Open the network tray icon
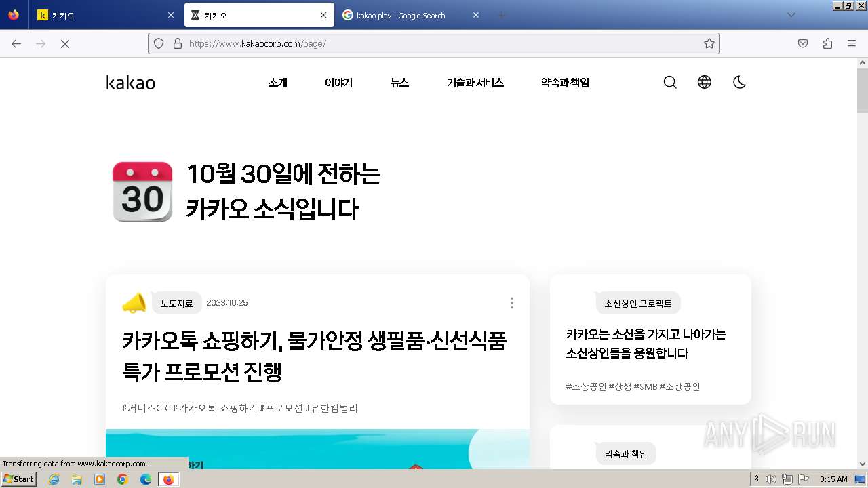 coord(787,479)
